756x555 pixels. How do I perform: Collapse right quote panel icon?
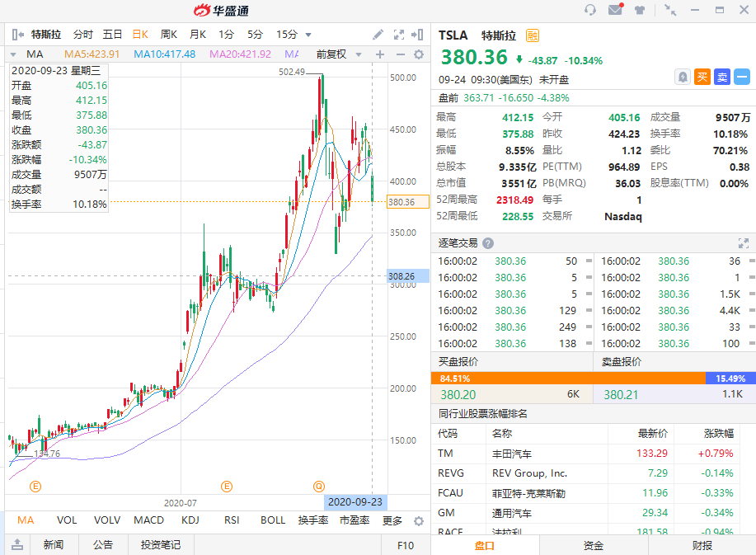pos(417,35)
